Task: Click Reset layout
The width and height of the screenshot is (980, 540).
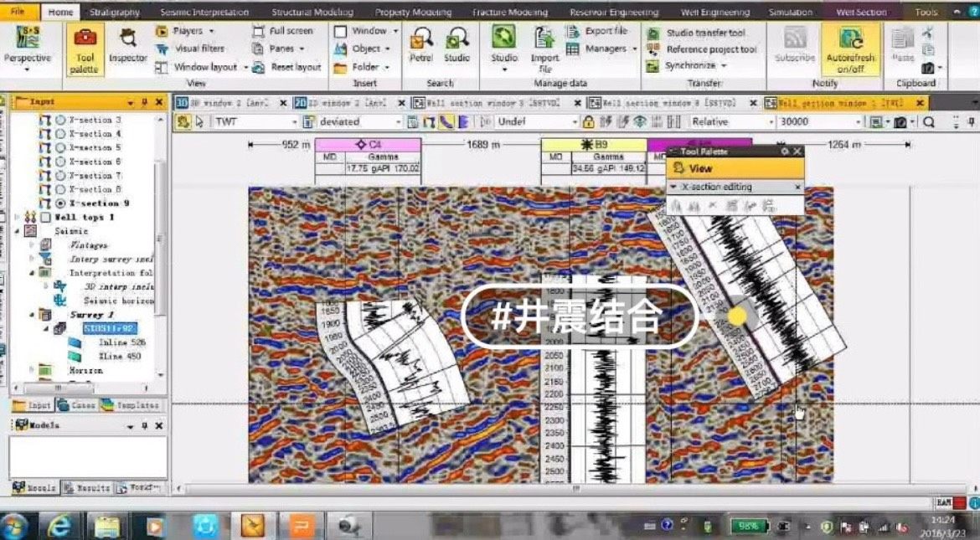Action: [286, 67]
